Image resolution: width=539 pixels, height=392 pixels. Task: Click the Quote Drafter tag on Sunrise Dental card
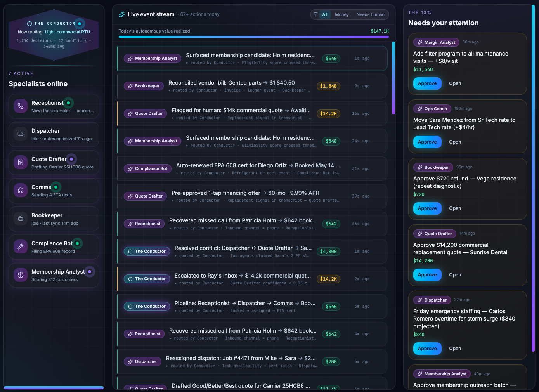point(435,234)
